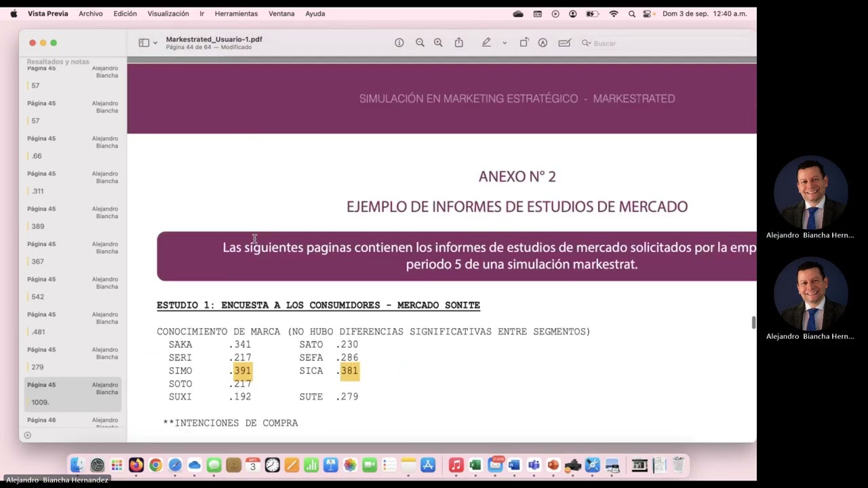This screenshot has height=488, width=868.
Task: Open Google Chrome from the Dock
Action: 155,465
